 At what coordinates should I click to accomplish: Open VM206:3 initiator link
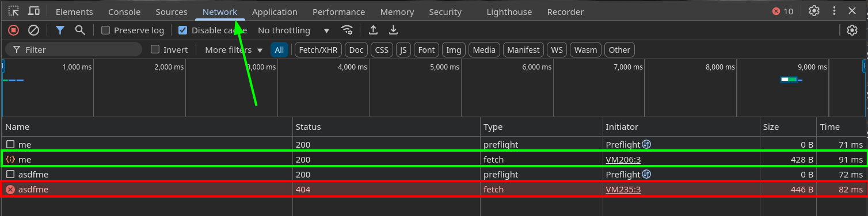pyautogui.click(x=623, y=159)
